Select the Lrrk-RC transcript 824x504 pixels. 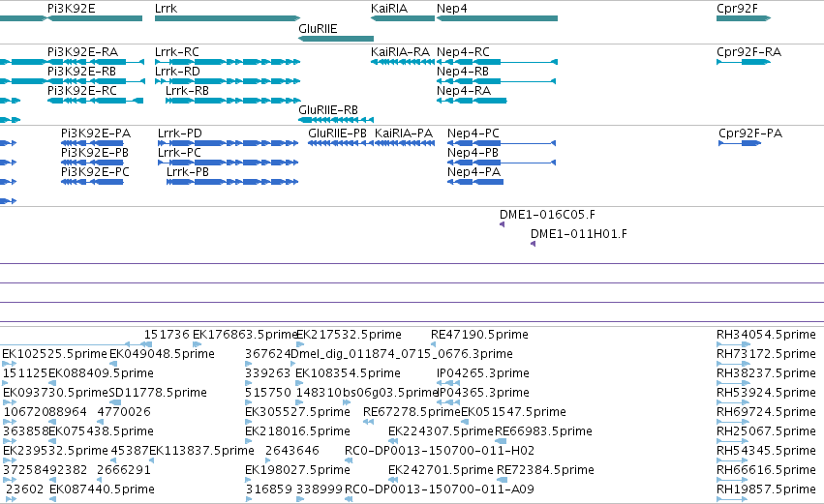click(228, 62)
